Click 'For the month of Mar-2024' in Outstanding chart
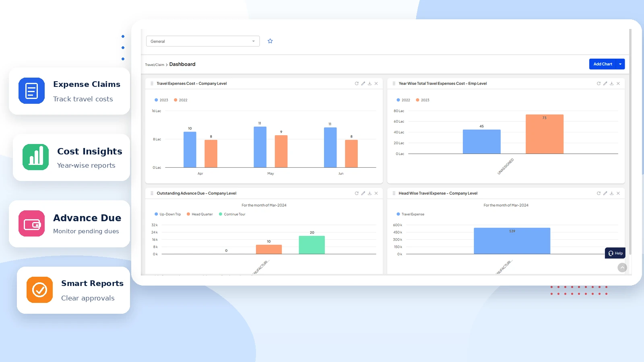This screenshot has height=362, width=644. point(264,205)
